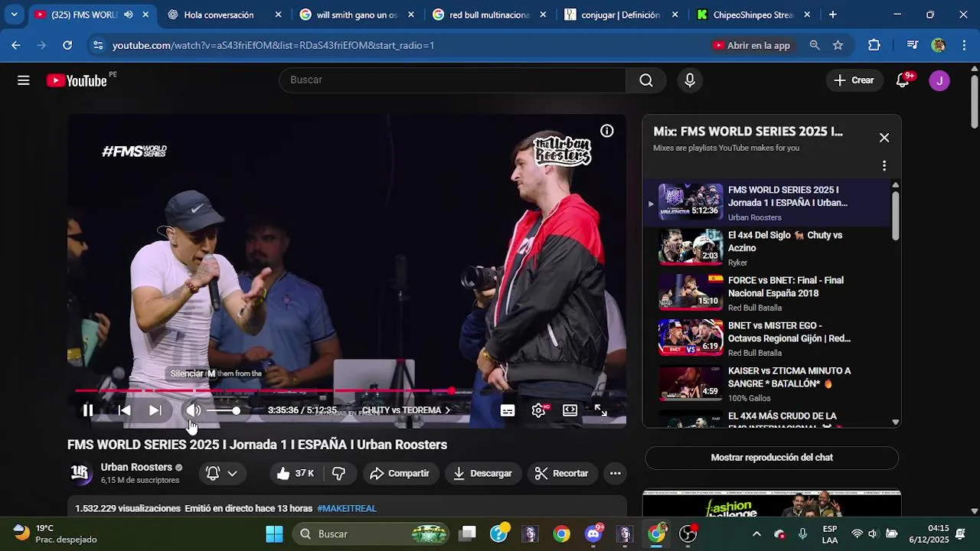Click the Crear button

coord(854,80)
